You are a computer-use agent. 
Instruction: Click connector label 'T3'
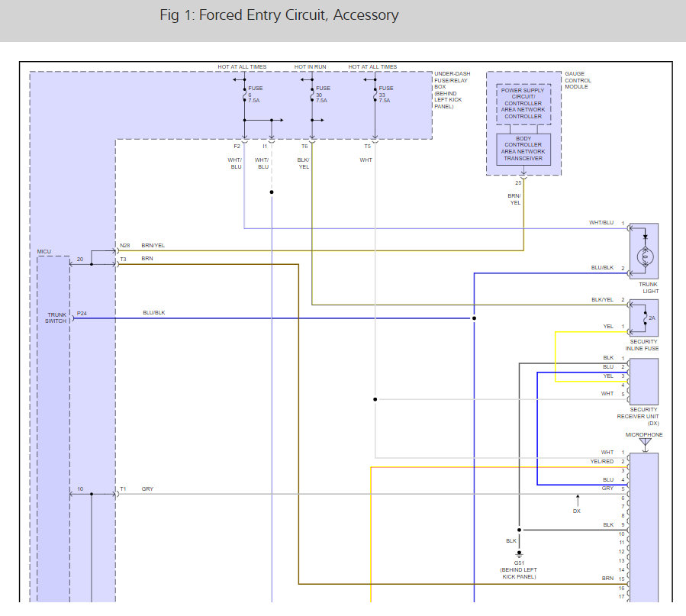pos(124,259)
